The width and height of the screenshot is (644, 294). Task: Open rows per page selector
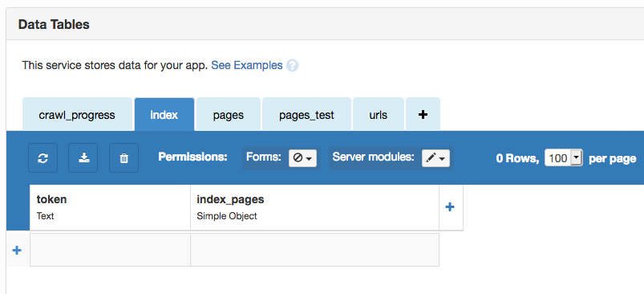point(564,158)
